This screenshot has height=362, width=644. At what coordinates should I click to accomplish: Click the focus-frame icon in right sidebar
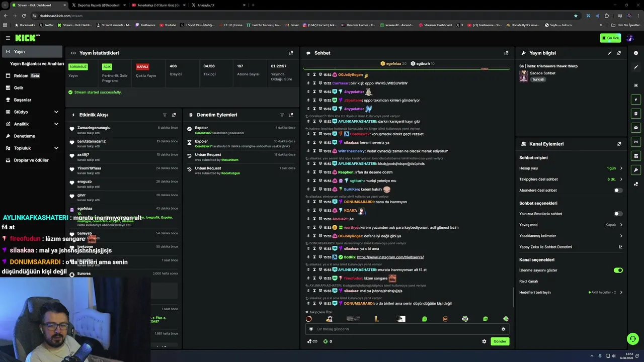coord(636,85)
